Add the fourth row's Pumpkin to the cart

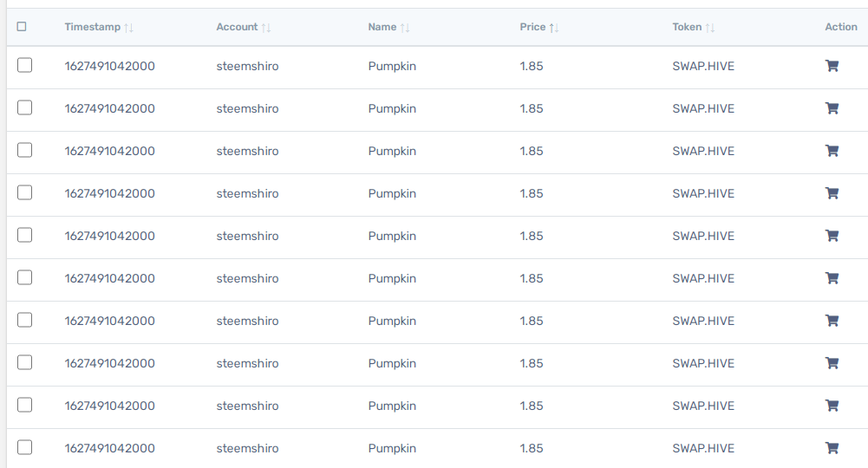click(x=832, y=193)
